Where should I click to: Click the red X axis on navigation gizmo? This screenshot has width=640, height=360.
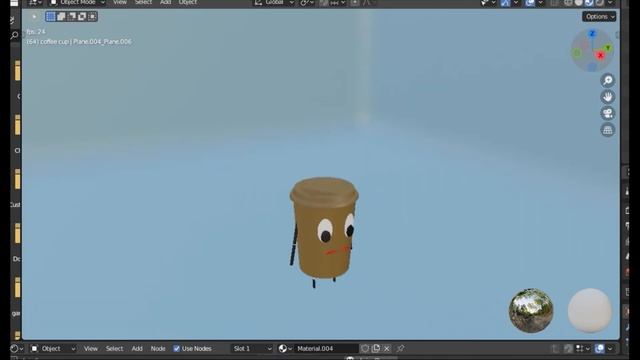coord(600,56)
